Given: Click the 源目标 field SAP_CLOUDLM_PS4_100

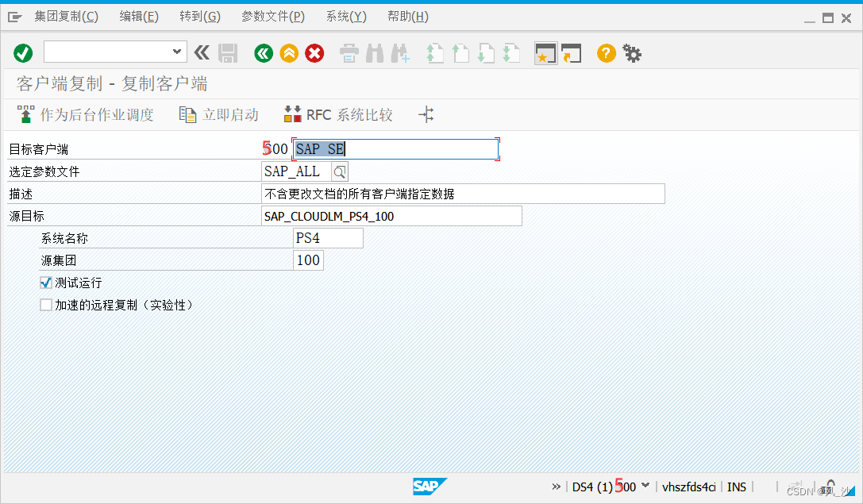Looking at the screenshot, I should tap(391, 216).
